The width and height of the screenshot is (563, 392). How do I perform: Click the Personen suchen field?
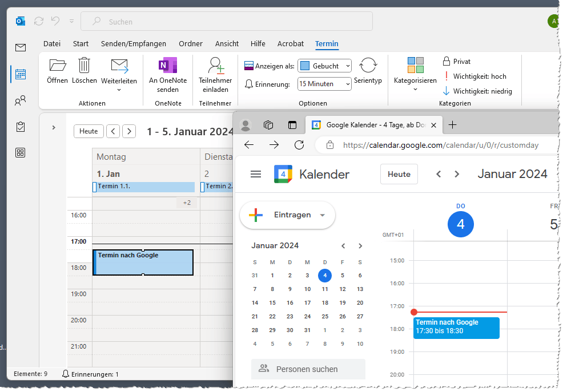(x=308, y=369)
